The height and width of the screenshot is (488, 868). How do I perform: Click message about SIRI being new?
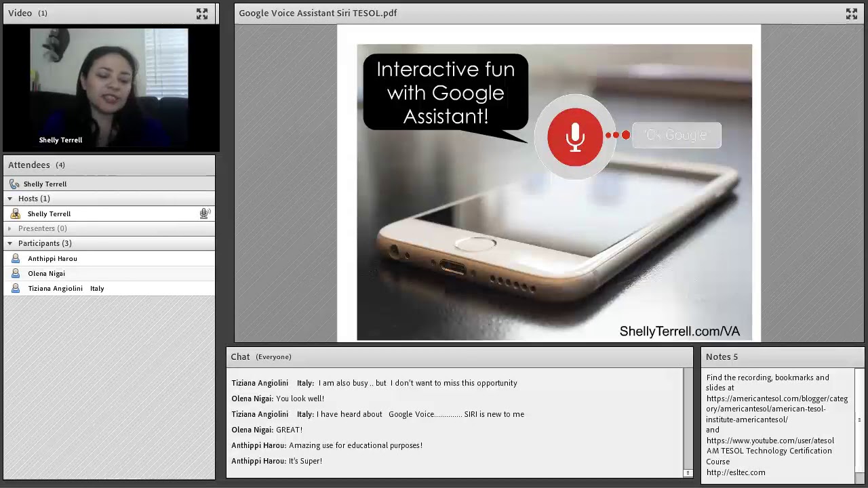tap(420, 414)
